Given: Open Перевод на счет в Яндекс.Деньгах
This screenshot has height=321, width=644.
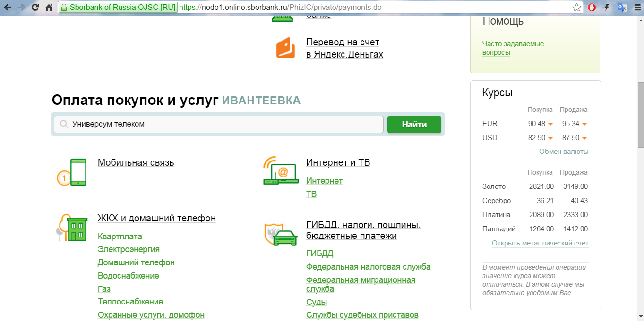Looking at the screenshot, I should click(344, 48).
